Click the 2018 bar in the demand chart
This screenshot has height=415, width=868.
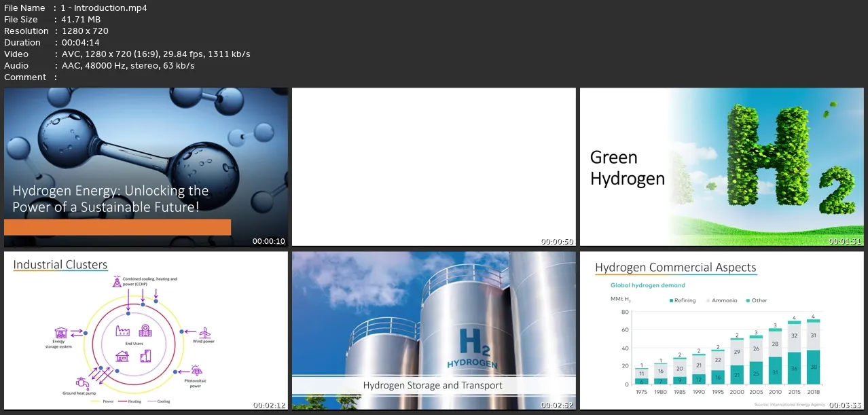point(813,352)
